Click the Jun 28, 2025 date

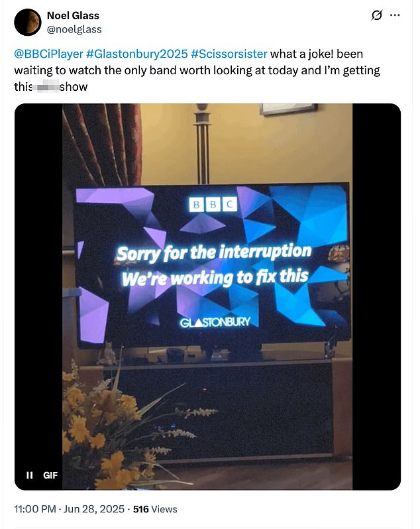click(x=94, y=508)
